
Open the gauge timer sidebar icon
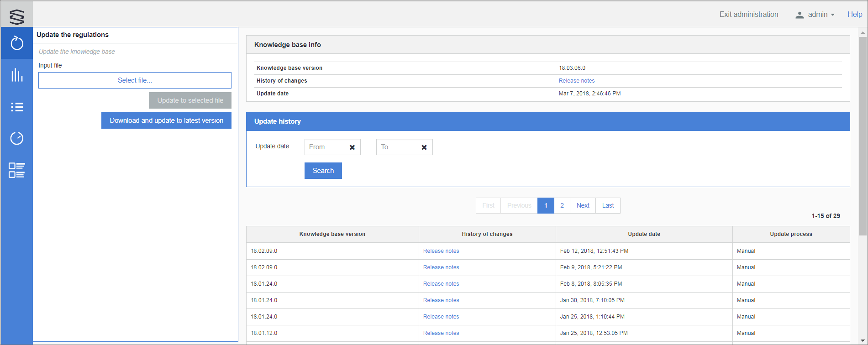pyautogui.click(x=17, y=138)
